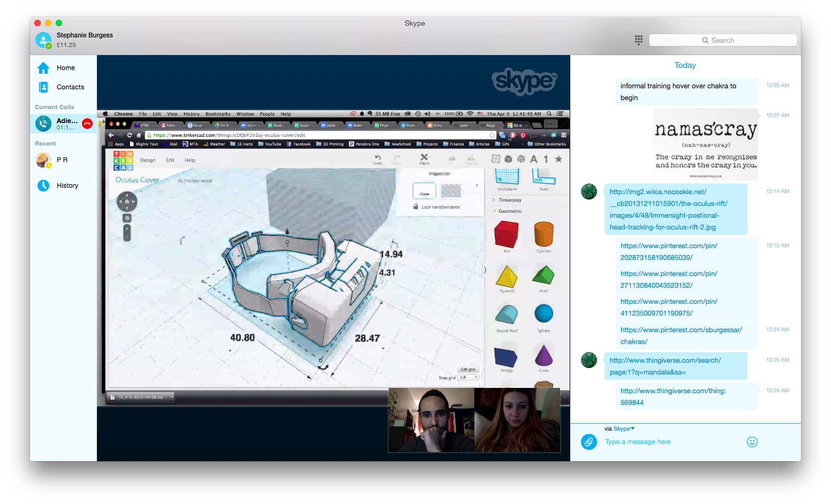Select the current Adie call entry
831x504 pixels.
pyautogui.click(x=63, y=124)
